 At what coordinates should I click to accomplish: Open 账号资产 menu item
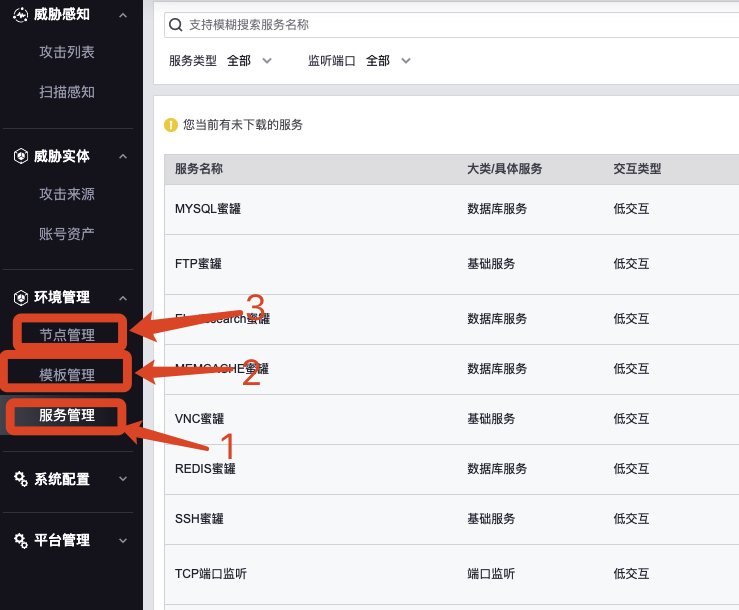[67, 234]
